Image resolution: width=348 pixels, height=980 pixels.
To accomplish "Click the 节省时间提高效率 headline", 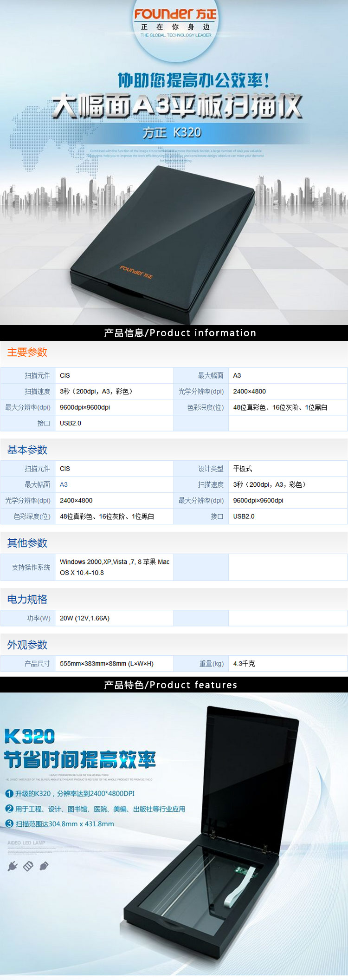I will point(80,760).
